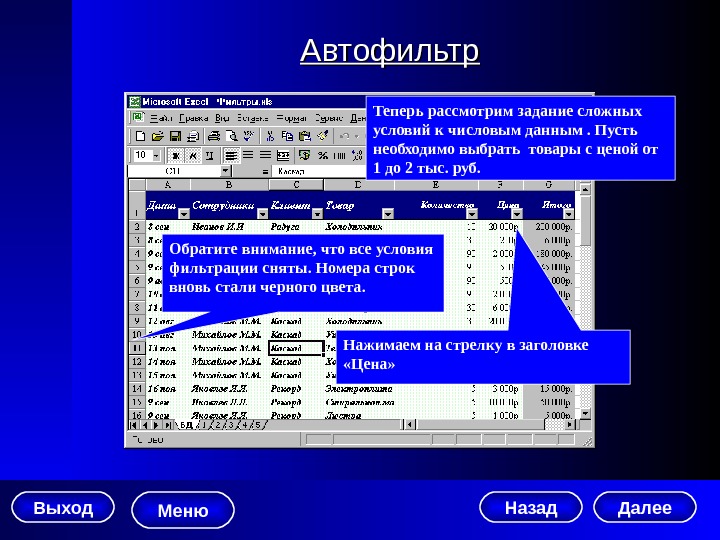Toggle align left button

231,156
